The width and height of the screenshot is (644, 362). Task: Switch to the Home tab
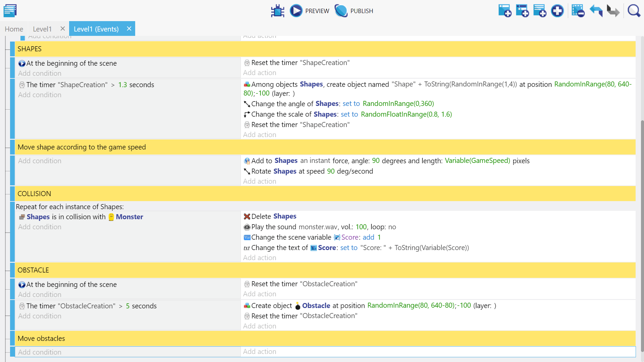pos(14,29)
